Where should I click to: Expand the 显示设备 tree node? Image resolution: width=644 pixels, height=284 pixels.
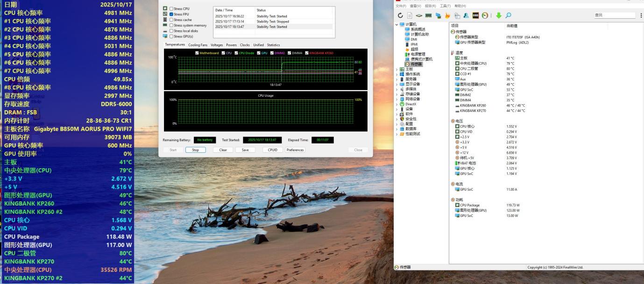tap(397, 84)
